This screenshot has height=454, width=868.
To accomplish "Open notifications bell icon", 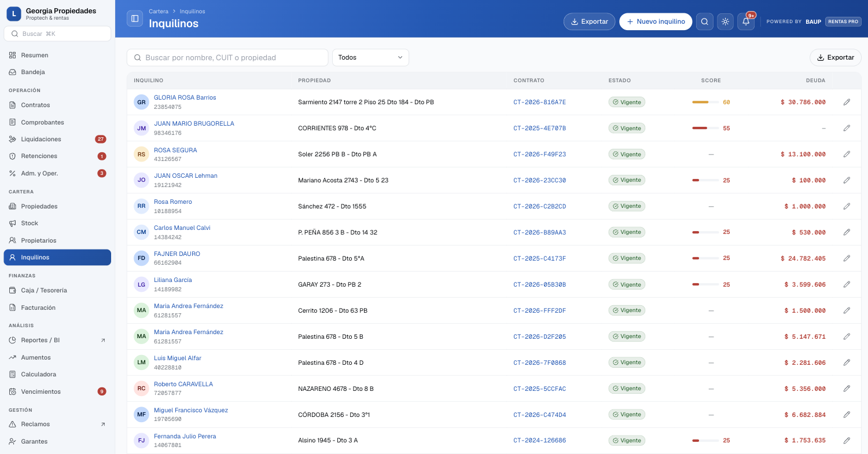I will click(x=746, y=21).
